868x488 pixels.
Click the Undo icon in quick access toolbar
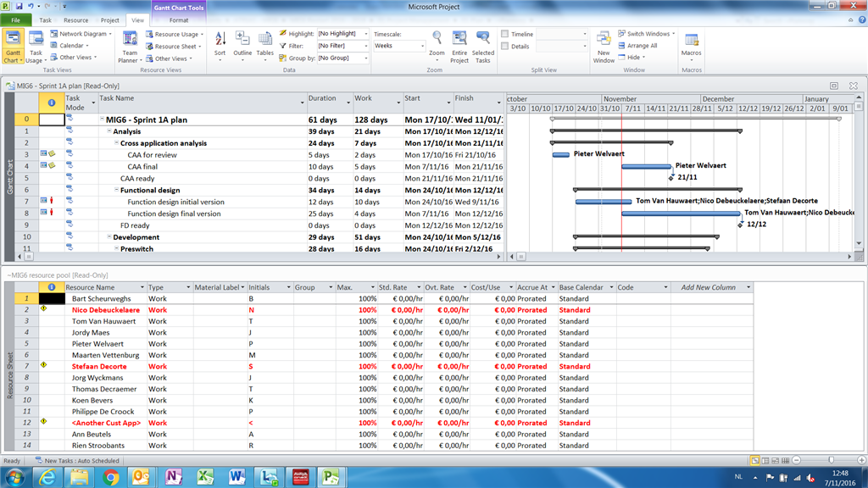click(x=31, y=6)
